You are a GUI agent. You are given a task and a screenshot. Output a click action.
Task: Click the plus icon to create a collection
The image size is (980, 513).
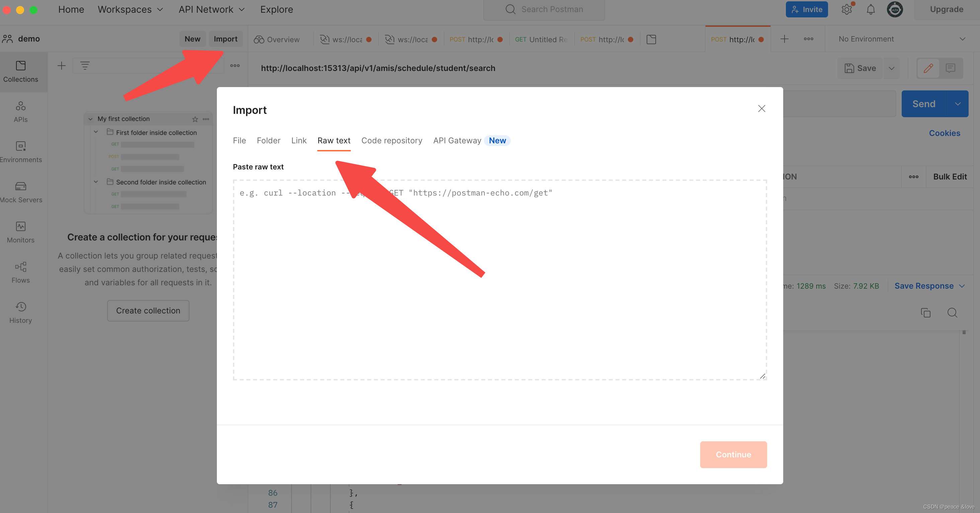coord(61,66)
